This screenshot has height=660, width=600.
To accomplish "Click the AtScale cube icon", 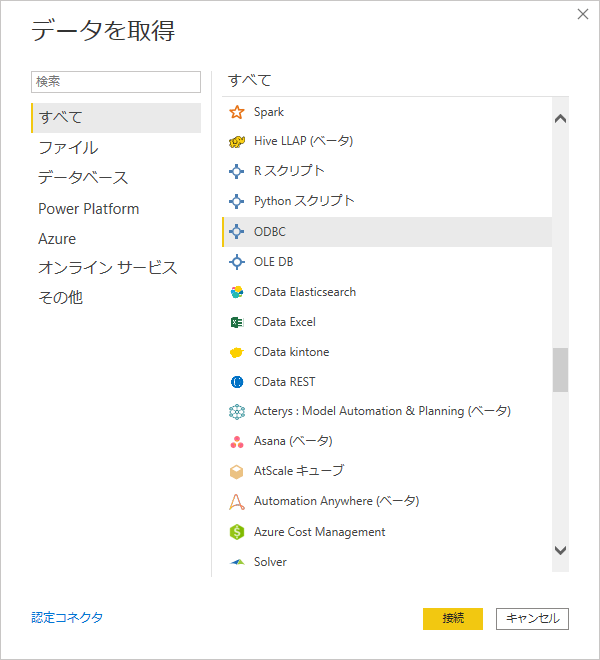I will click(x=237, y=471).
